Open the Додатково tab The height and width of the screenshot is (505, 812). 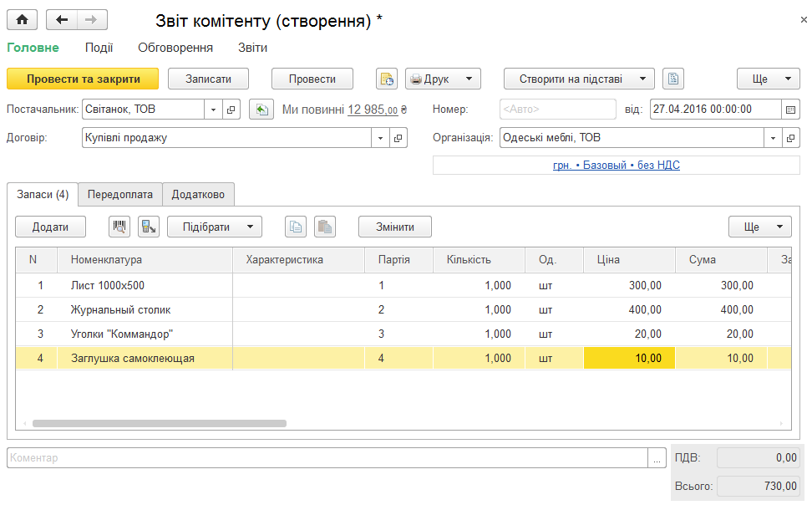click(198, 195)
